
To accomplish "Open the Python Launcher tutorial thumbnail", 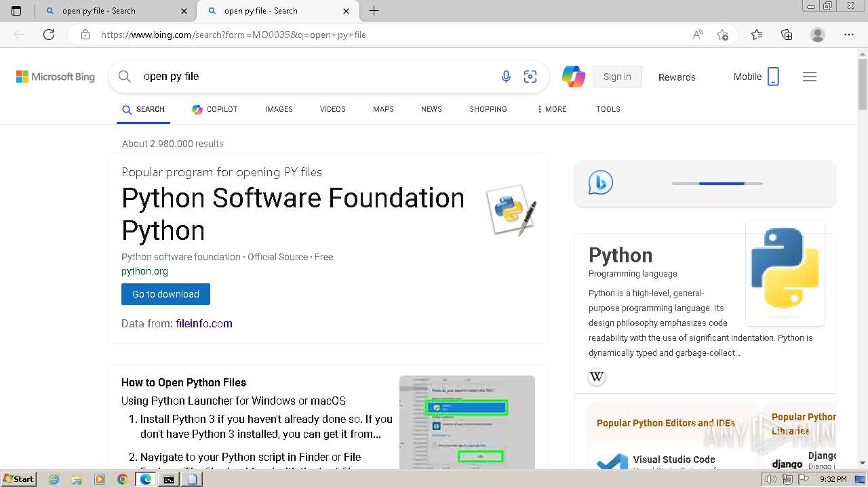I will (467, 422).
